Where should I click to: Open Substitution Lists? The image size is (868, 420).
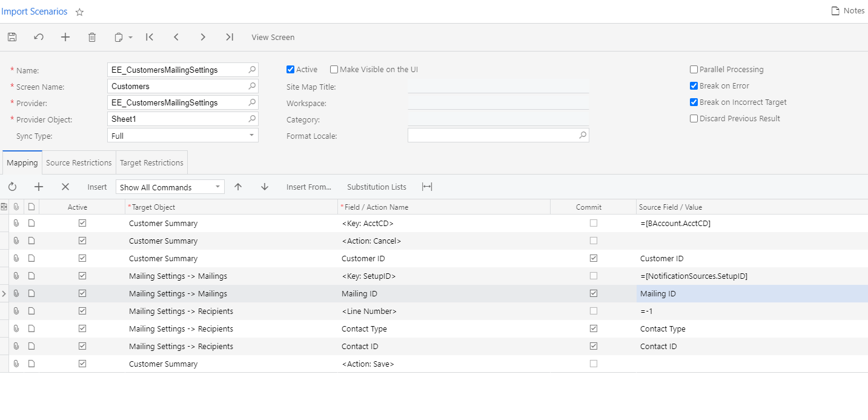point(376,187)
